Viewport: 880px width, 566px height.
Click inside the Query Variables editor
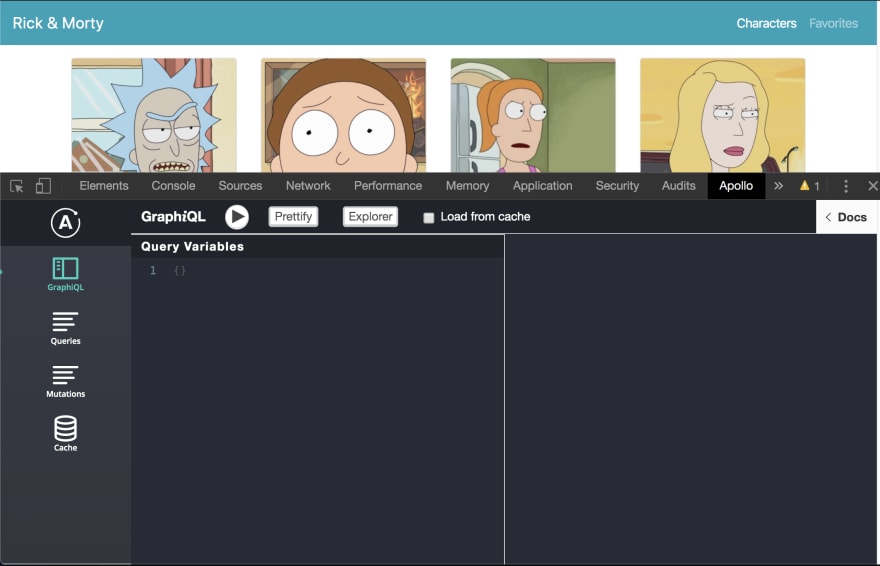[318, 411]
